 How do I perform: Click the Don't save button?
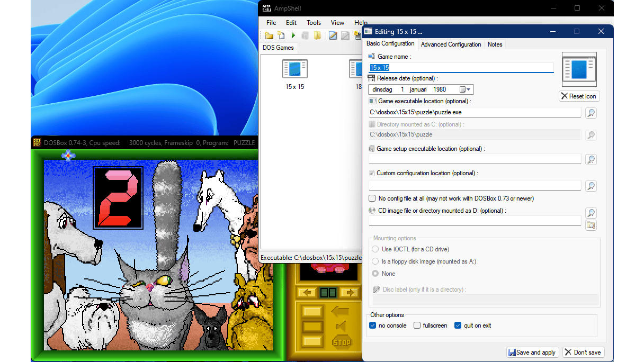coord(584,352)
